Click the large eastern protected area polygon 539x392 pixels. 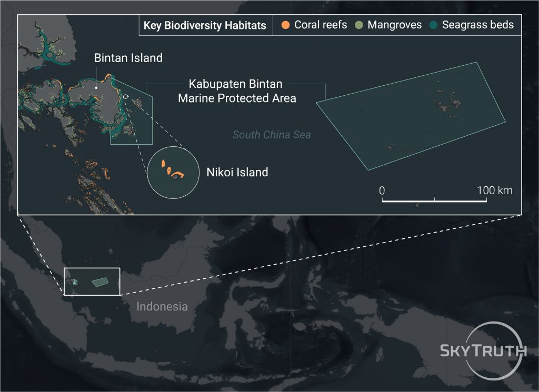click(411, 115)
